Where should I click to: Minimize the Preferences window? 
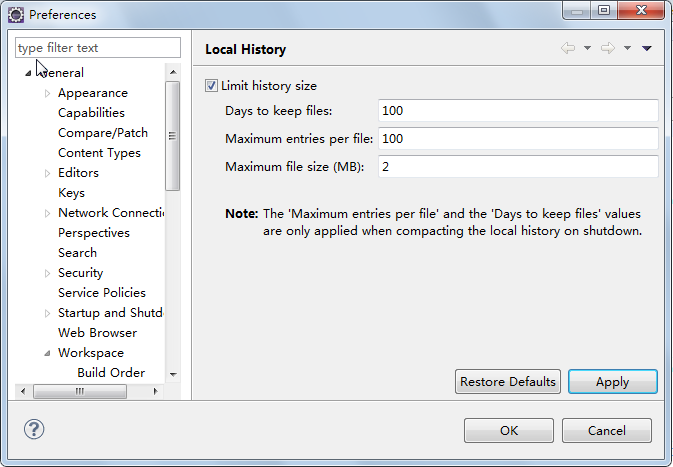576,11
